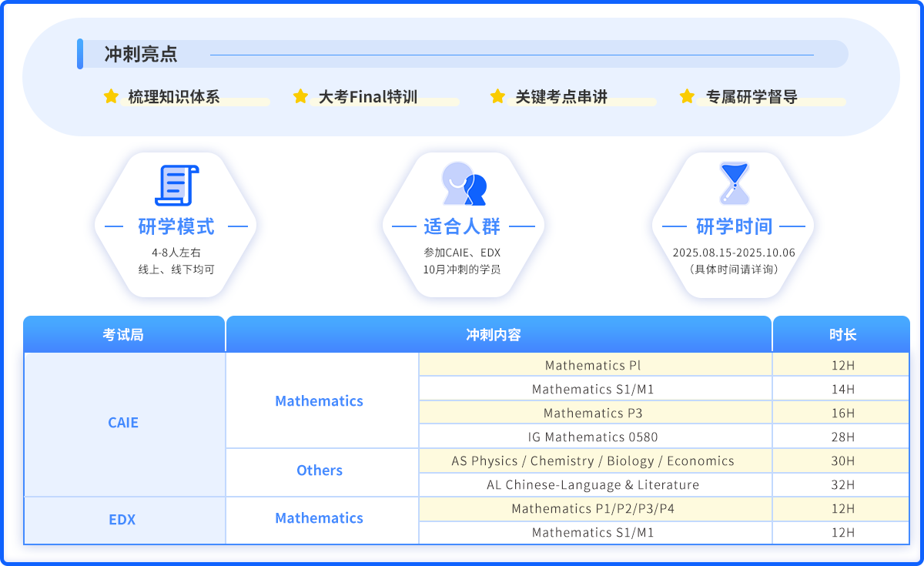Click the 时长 column header
This screenshot has height=566, width=924.
[842, 335]
